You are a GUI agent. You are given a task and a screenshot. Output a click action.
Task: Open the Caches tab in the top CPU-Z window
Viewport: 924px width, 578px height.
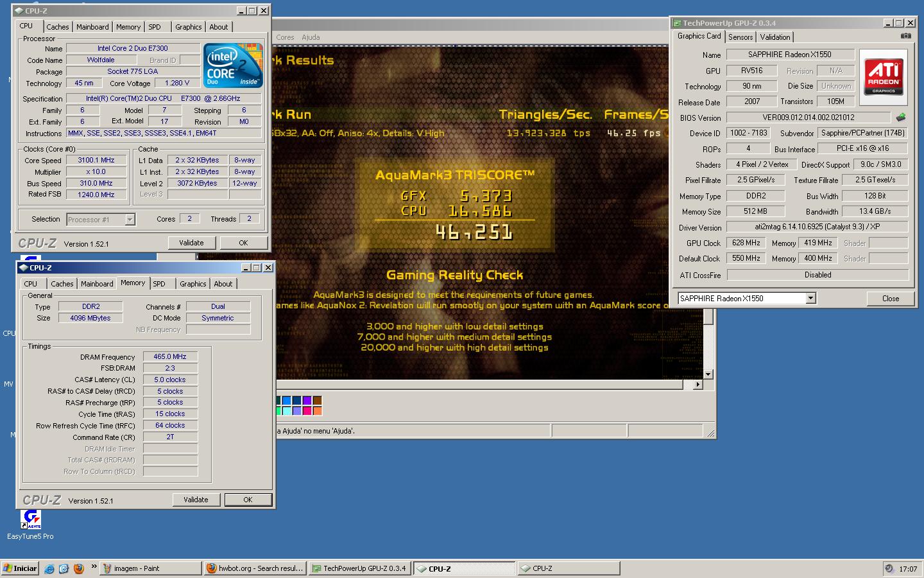(57, 27)
